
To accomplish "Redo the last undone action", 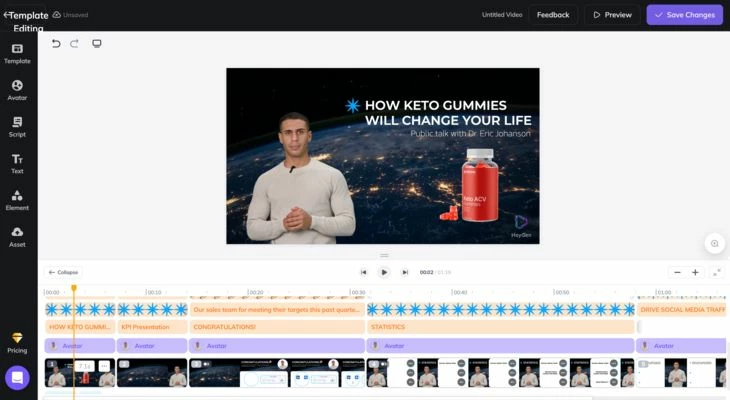I will [74, 44].
